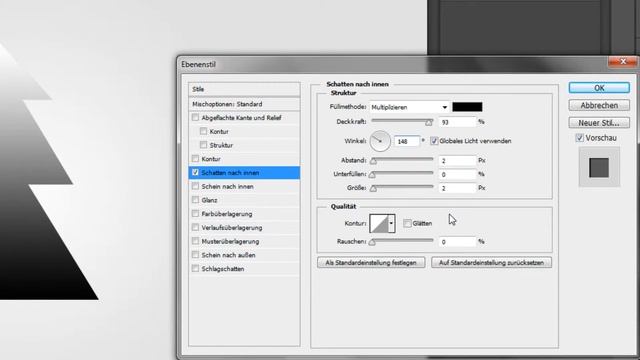This screenshot has height=360, width=640.
Task: Click the Abstand value field
Action: click(457, 160)
